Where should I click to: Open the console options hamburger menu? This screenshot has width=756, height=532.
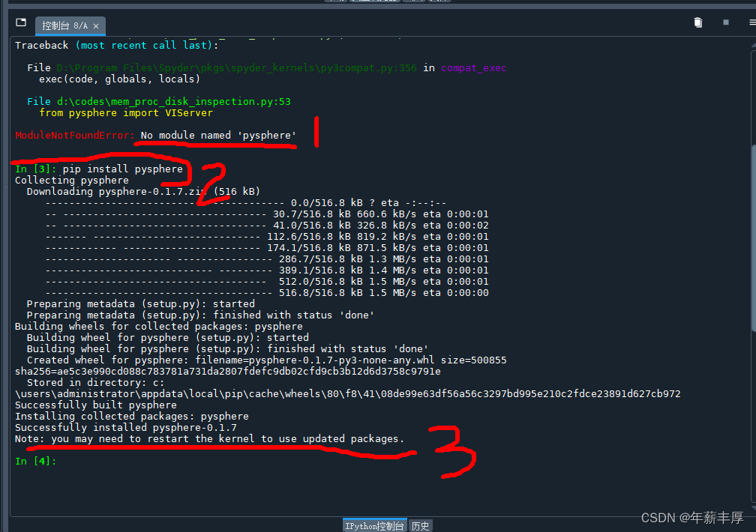click(x=752, y=22)
